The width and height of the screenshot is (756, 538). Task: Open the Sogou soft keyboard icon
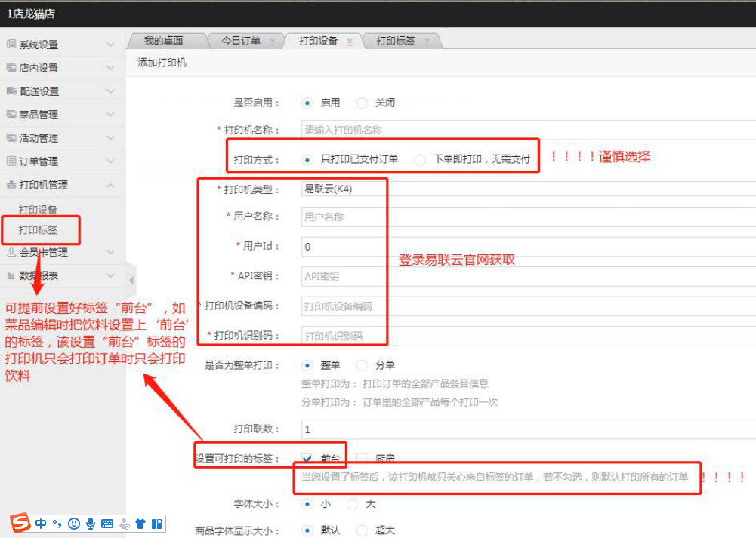tap(107, 523)
